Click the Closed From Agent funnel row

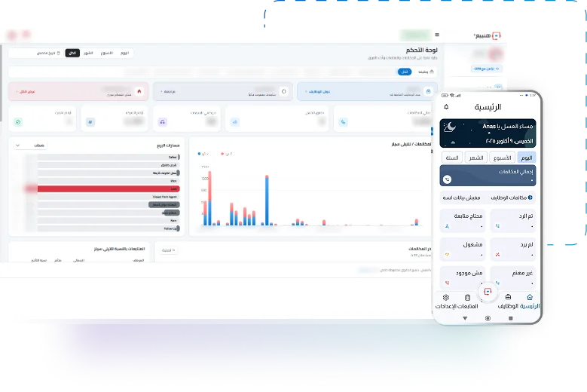pyautogui.click(x=109, y=197)
